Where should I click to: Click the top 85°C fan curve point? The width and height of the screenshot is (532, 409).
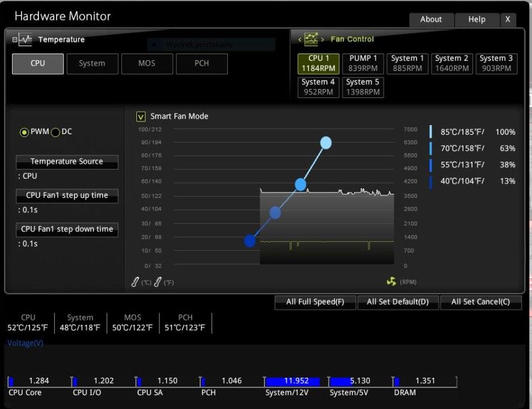pyautogui.click(x=326, y=143)
